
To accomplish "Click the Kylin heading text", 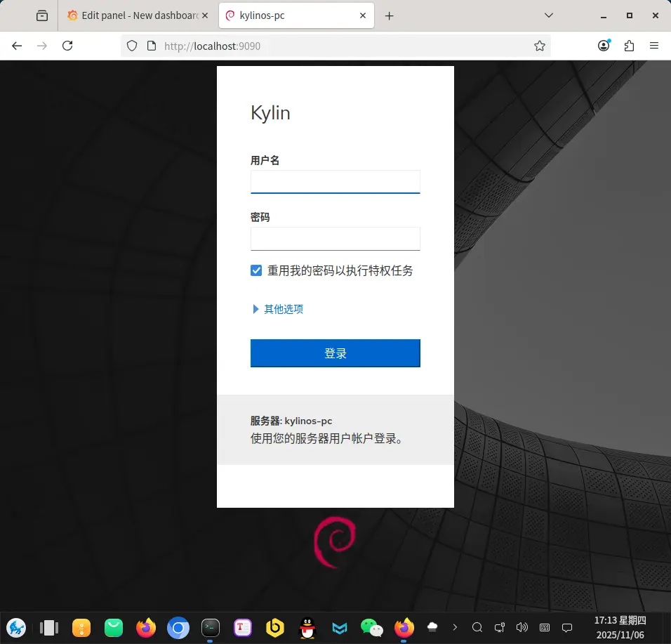I will click(x=270, y=113).
